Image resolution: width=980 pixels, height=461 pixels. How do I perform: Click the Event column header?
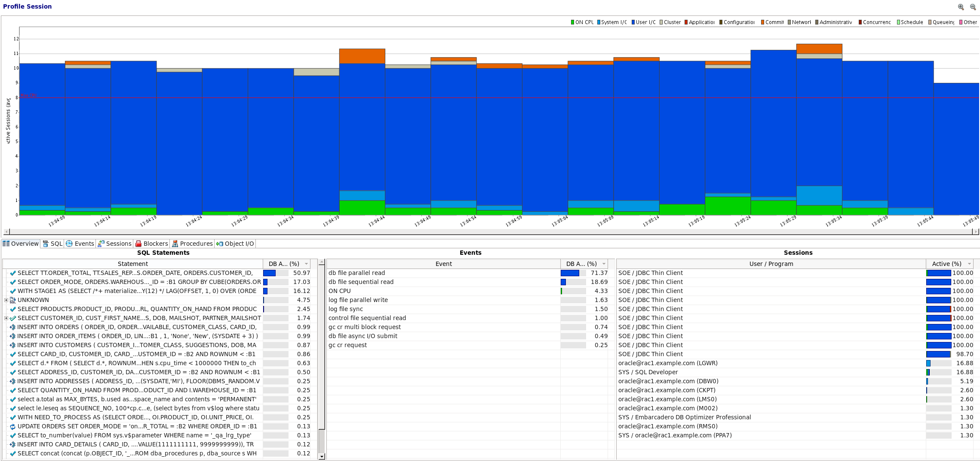tap(443, 264)
